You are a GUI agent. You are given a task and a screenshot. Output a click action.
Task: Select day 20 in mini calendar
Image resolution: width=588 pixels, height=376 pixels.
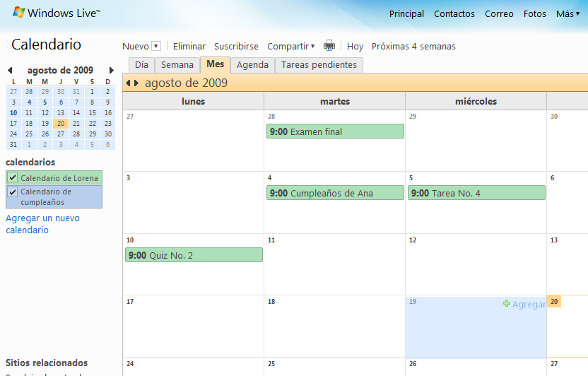coord(61,124)
